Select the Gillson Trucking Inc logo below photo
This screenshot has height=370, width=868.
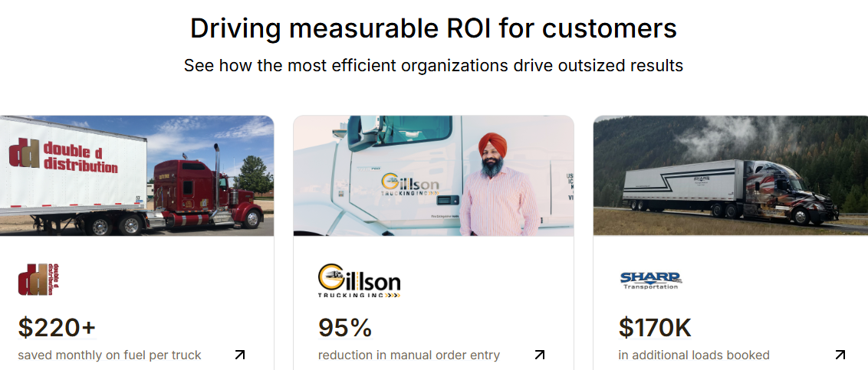pyautogui.click(x=359, y=281)
